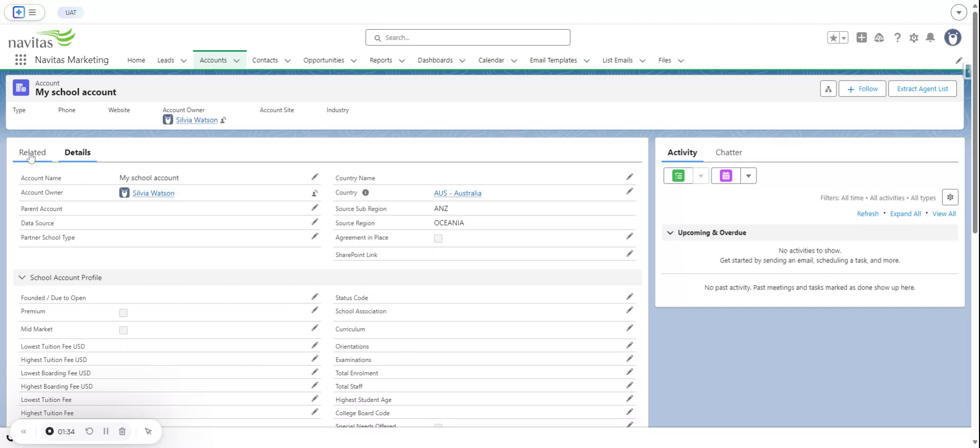Open the Favorites list dropdown arrow
The height and width of the screenshot is (448, 980).
[844, 37]
